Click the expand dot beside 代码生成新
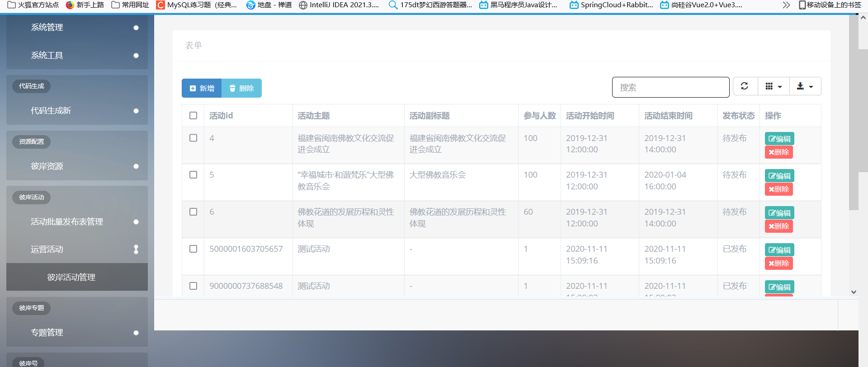The width and height of the screenshot is (868, 367). [136, 111]
